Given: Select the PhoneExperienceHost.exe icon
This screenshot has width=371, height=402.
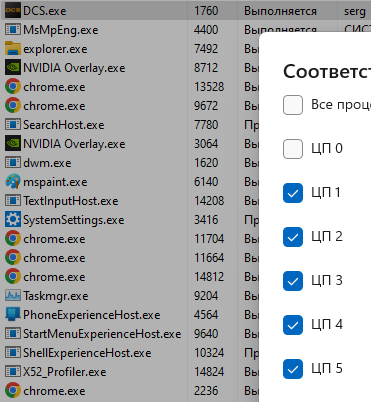Looking at the screenshot, I should (13, 315).
